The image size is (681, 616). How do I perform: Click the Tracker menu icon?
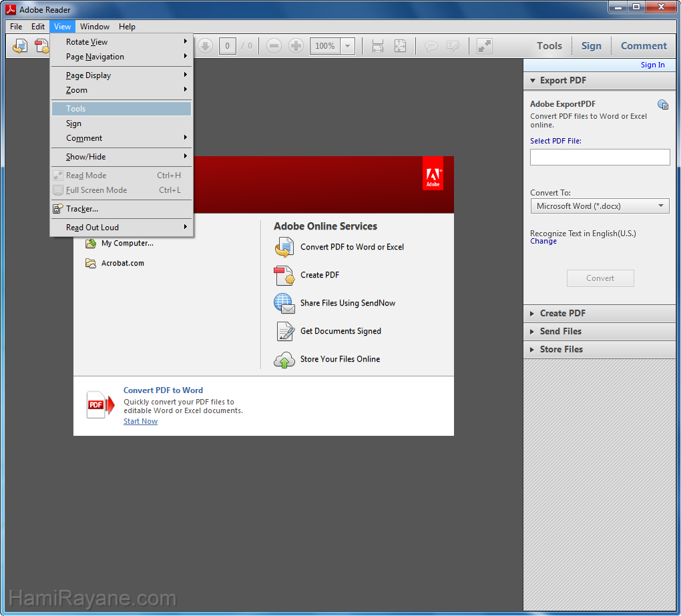pos(58,209)
